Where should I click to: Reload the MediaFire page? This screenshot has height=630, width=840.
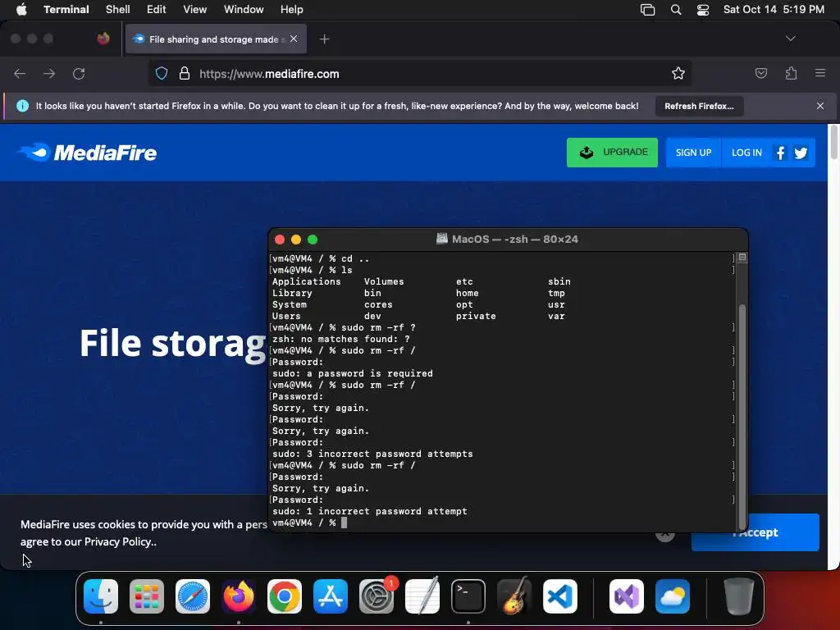point(79,73)
